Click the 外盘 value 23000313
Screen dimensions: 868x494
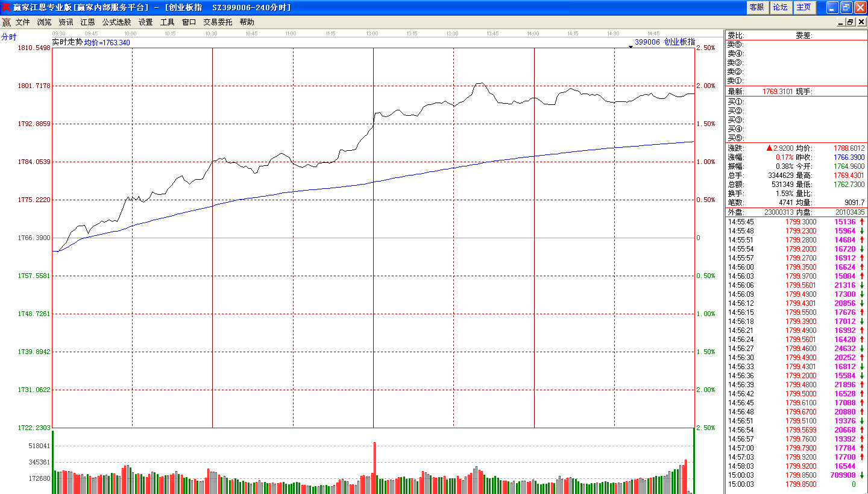pos(778,212)
